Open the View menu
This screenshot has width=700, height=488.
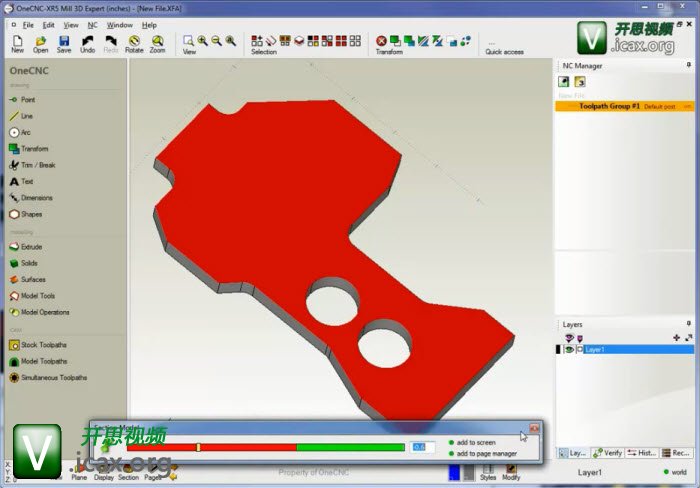pyautogui.click(x=71, y=25)
